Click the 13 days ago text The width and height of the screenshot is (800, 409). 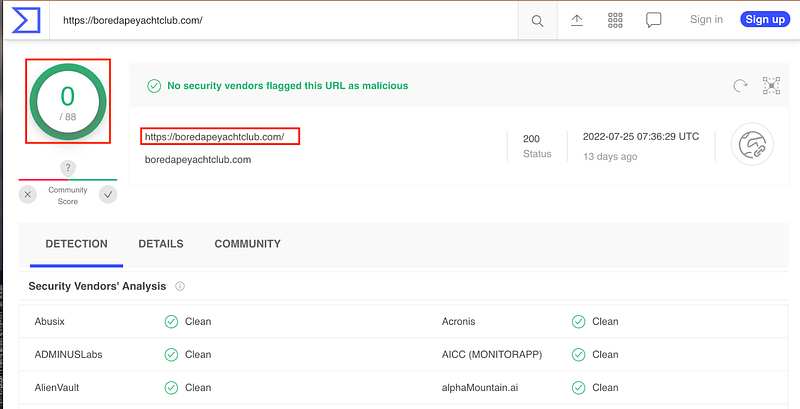(x=610, y=157)
